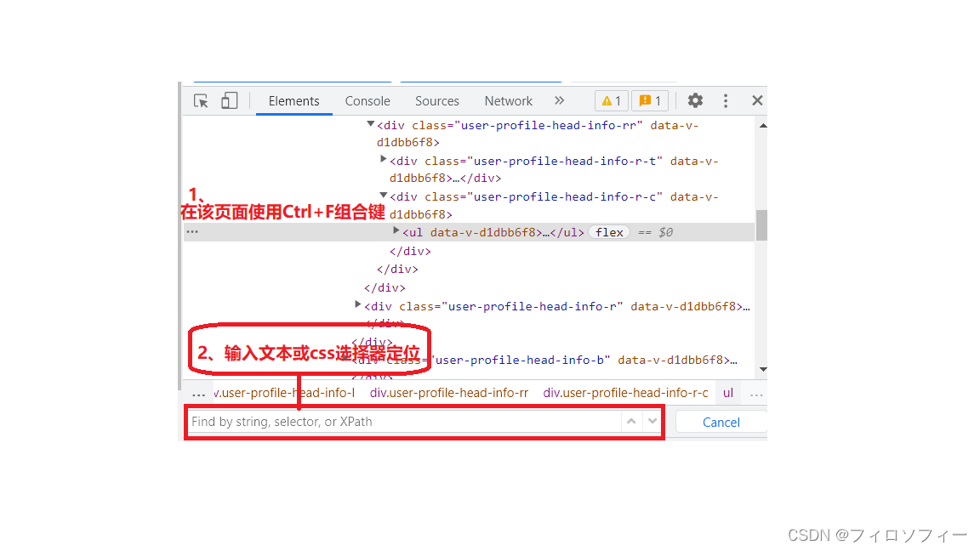Focus the Find by string search field

[x=405, y=422]
